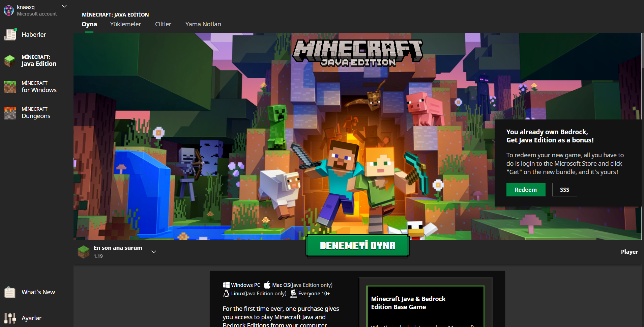Open the version selector dropdown arrow
The height and width of the screenshot is (327, 644).
[154, 252]
